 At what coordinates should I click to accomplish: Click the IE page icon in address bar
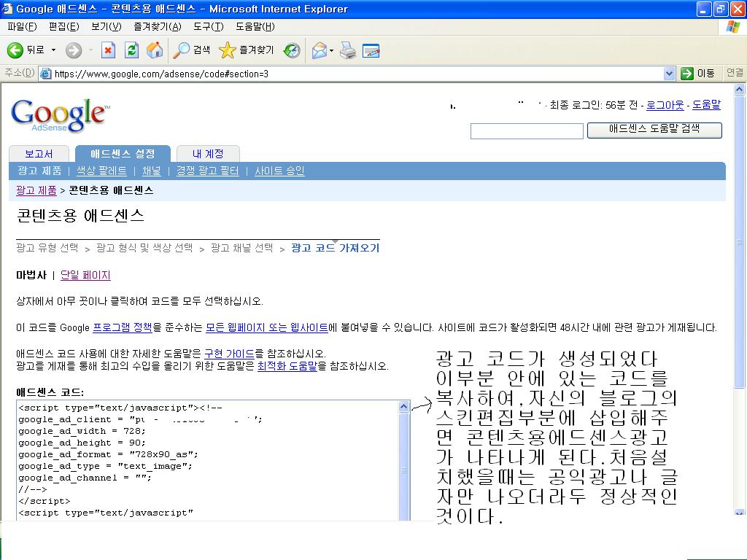click(46, 74)
